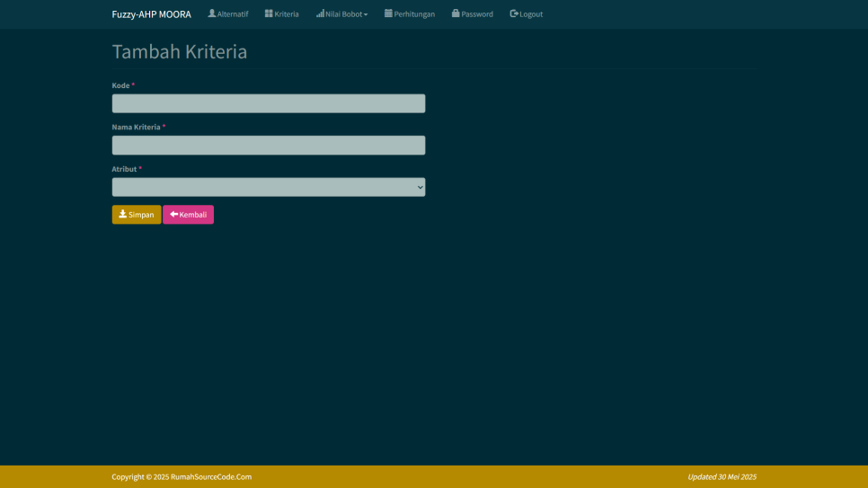The image size is (868, 488).
Task: Select the Perhitungan menu text
Action: click(x=414, y=14)
